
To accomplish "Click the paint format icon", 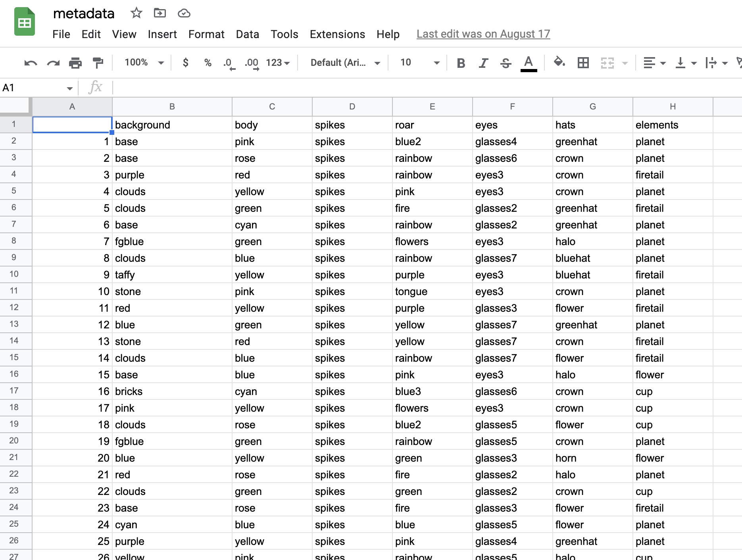I will tap(98, 63).
